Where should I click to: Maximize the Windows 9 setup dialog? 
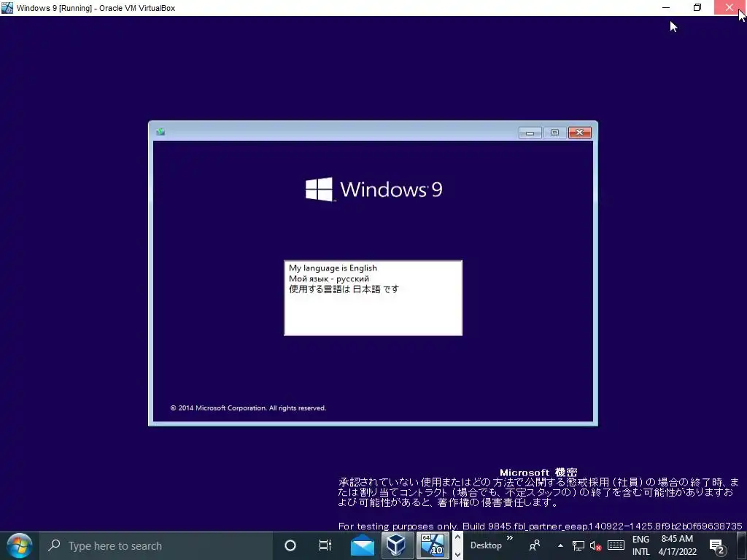[x=554, y=133]
